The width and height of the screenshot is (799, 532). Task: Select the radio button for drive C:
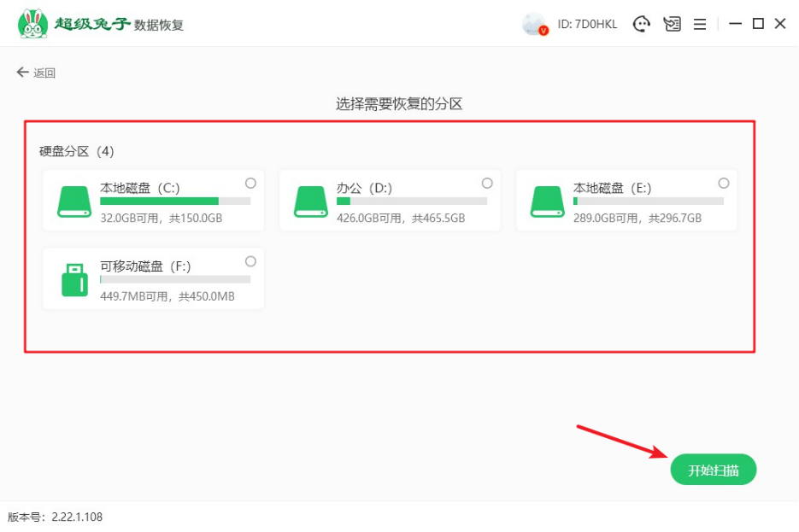point(250,183)
